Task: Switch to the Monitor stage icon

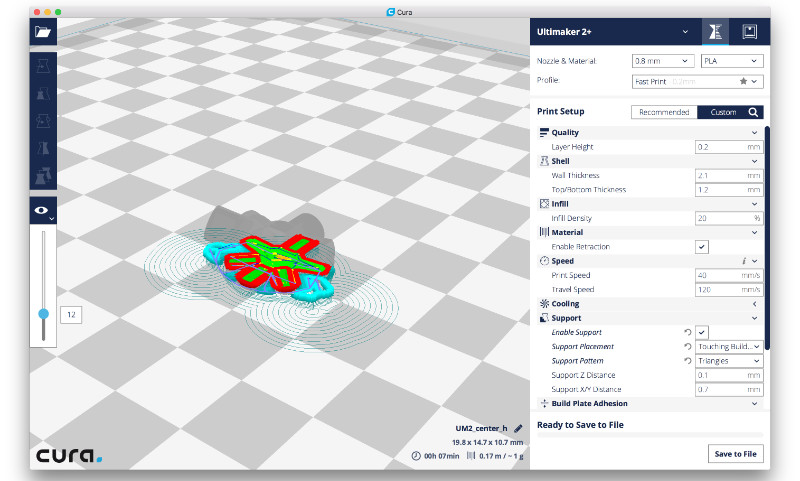Action: pyautogui.click(x=749, y=32)
